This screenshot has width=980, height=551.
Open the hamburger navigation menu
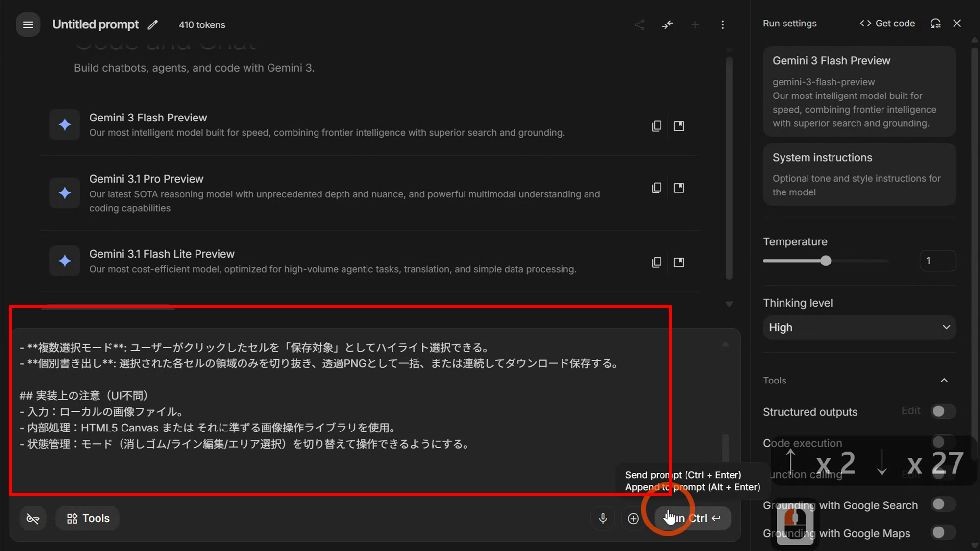(x=28, y=24)
